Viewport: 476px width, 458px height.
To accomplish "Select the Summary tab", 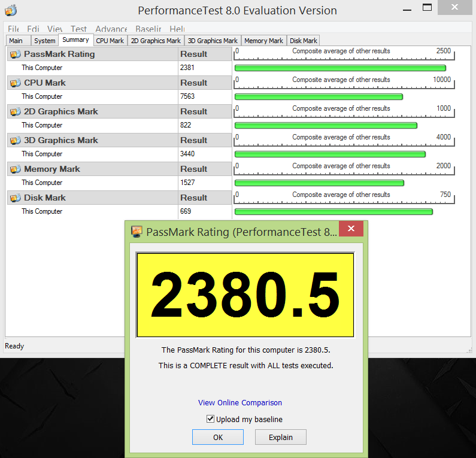I will (x=75, y=40).
